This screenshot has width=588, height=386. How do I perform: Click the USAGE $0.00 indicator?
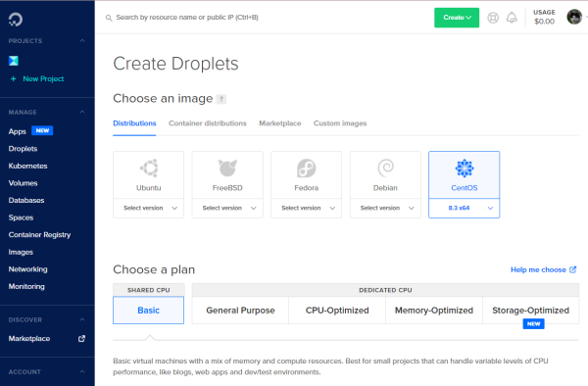pyautogui.click(x=544, y=17)
